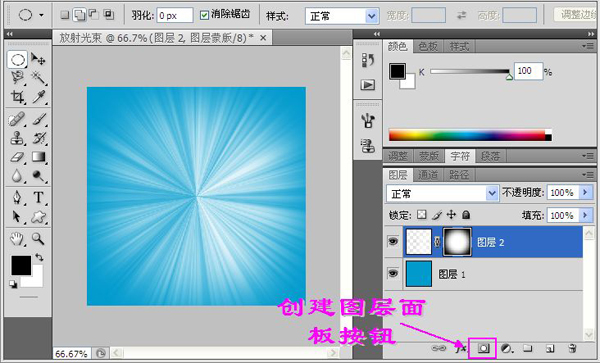Close the 放射光束 document tab

pos(263,38)
